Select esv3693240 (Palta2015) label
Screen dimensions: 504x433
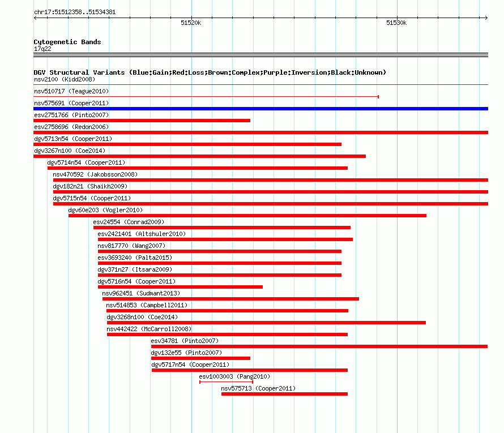pyautogui.click(x=135, y=258)
